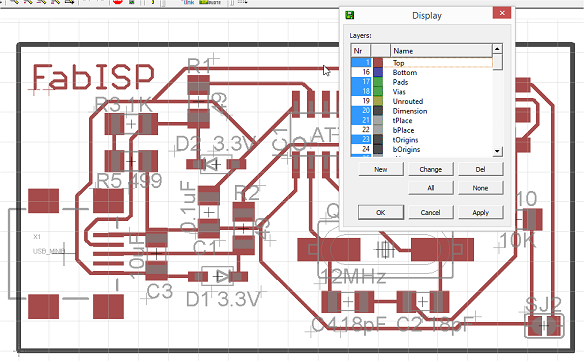Select the "Bottom" layer name

(x=404, y=73)
